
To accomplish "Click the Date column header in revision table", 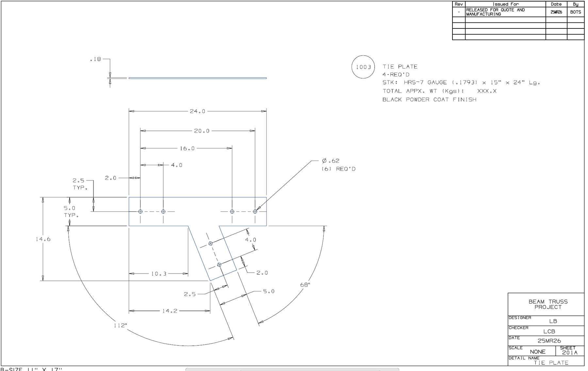I will click(x=556, y=4).
